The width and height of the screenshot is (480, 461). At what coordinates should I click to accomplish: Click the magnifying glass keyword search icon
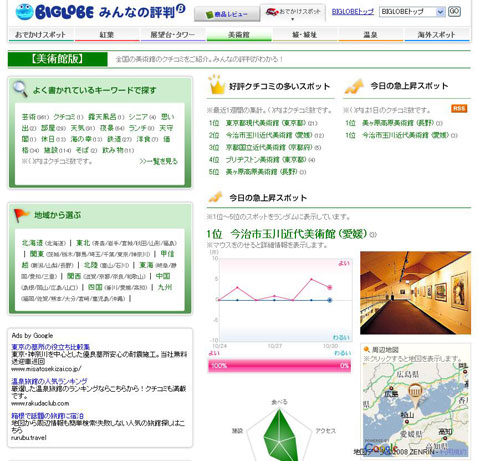(x=20, y=89)
